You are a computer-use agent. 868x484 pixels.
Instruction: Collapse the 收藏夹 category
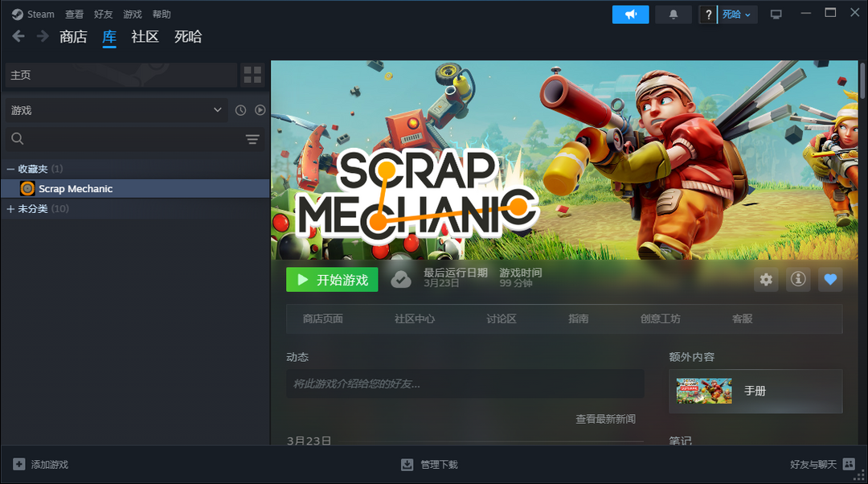tap(10, 169)
